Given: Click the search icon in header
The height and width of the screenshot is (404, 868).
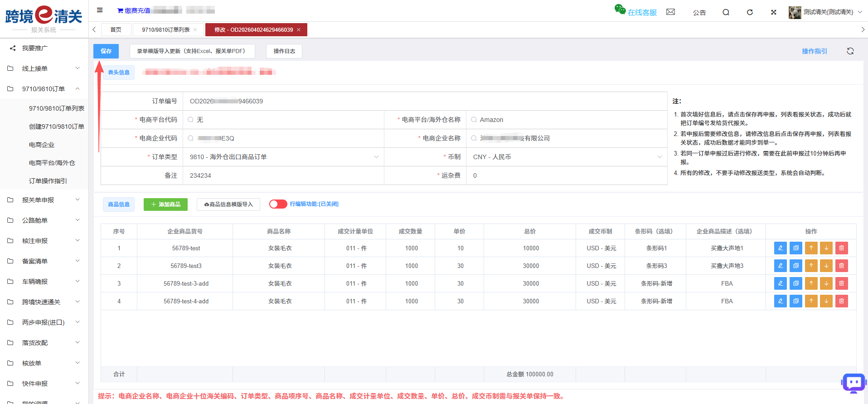Looking at the screenshot, I should coord(726,12).
